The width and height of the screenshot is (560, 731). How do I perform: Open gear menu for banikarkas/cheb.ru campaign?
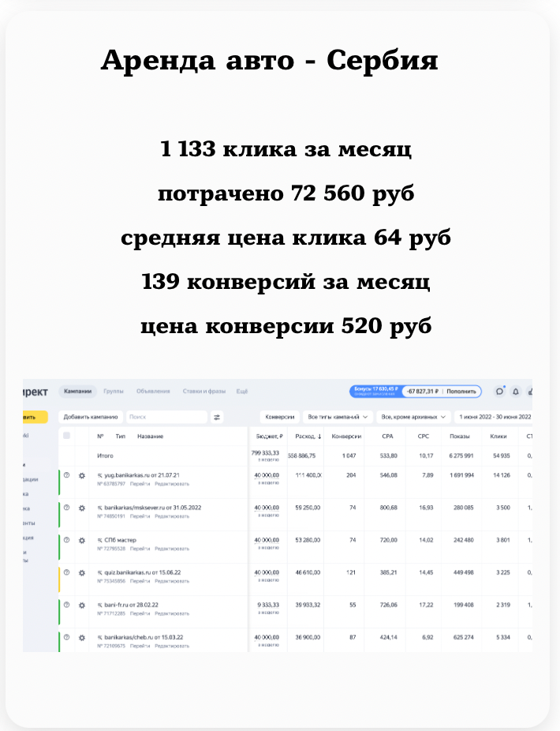pos(82,637)
